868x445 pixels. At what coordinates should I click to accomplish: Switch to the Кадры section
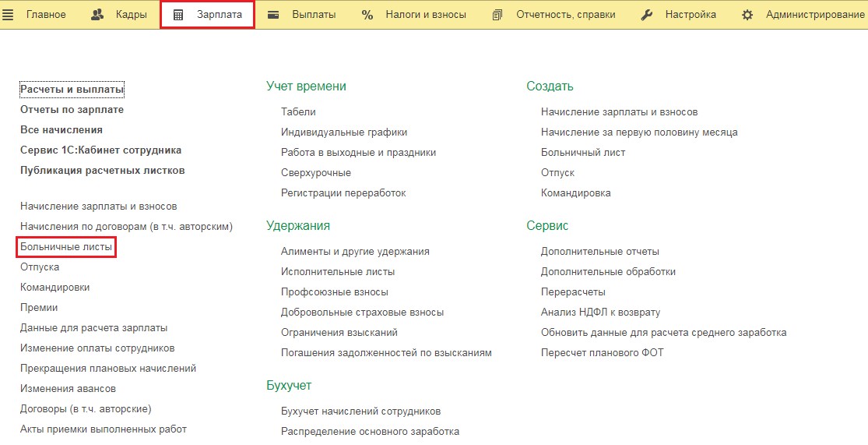tap(132, 15)
